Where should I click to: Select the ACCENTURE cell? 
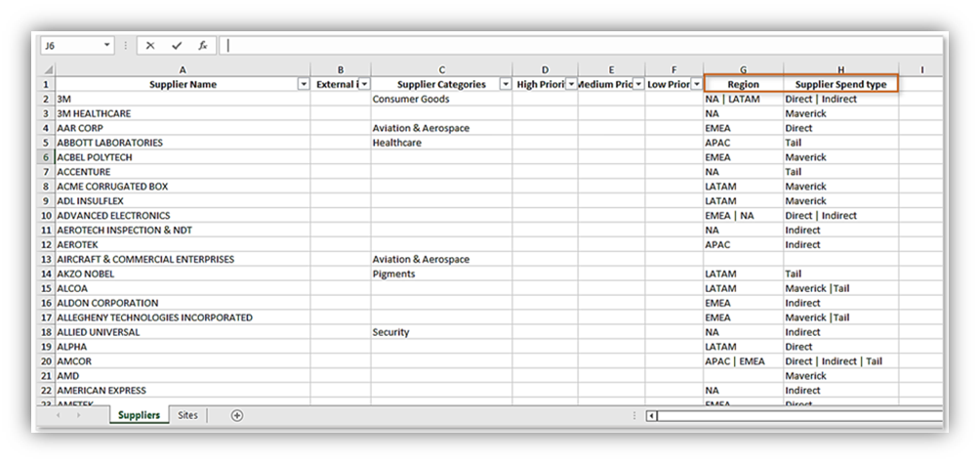coord(184,171)
